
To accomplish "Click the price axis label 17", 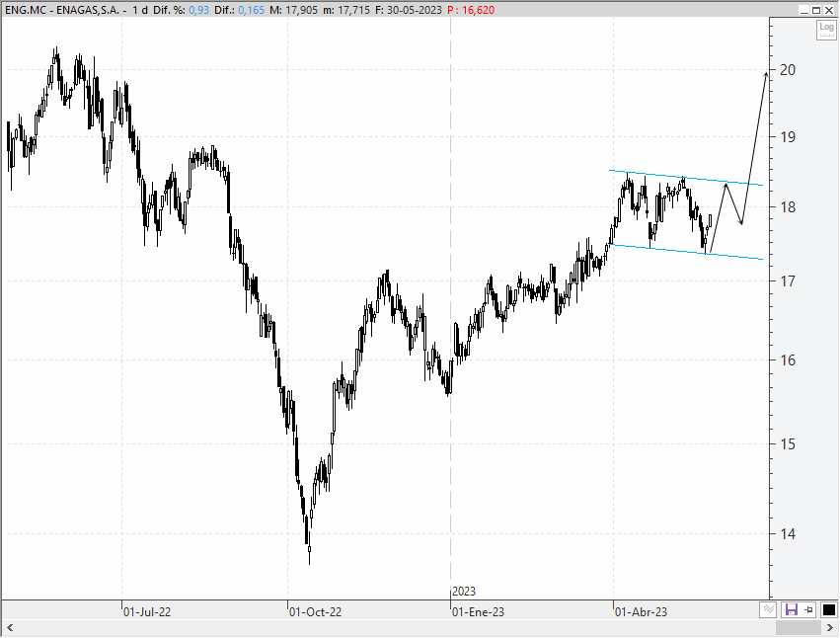I will pos(788,280).
